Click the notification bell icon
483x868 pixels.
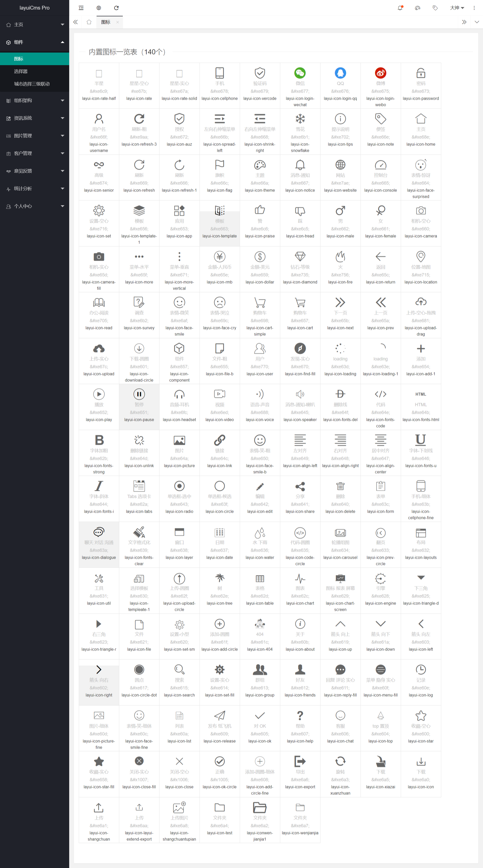coord(400,8)
